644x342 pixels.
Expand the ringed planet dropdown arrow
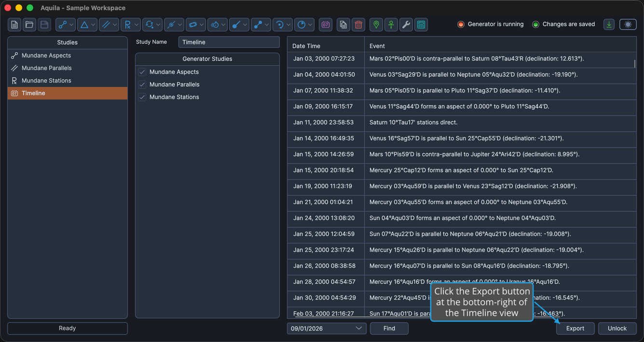click(202, 25)
